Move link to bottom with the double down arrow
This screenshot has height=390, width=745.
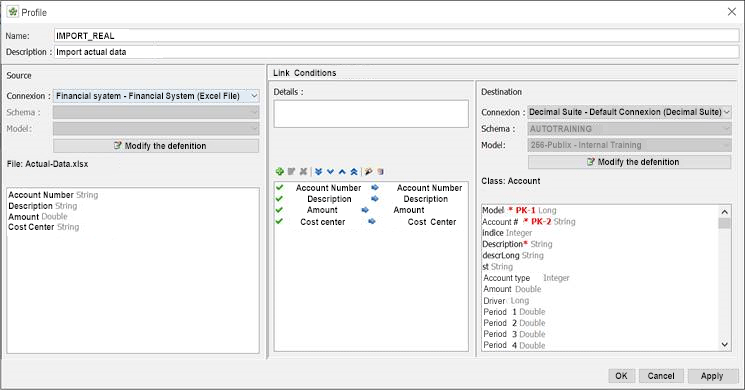318,171
